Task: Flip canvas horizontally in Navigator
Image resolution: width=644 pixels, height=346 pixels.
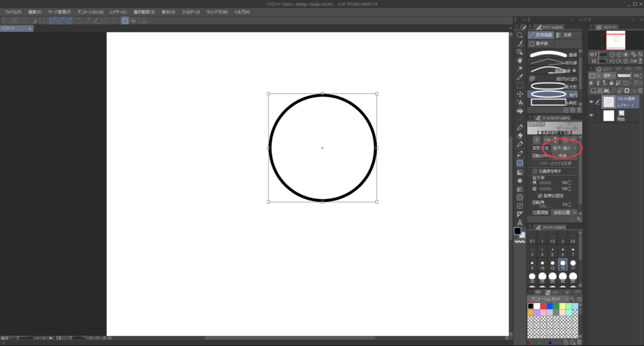Action: (633, 61)
